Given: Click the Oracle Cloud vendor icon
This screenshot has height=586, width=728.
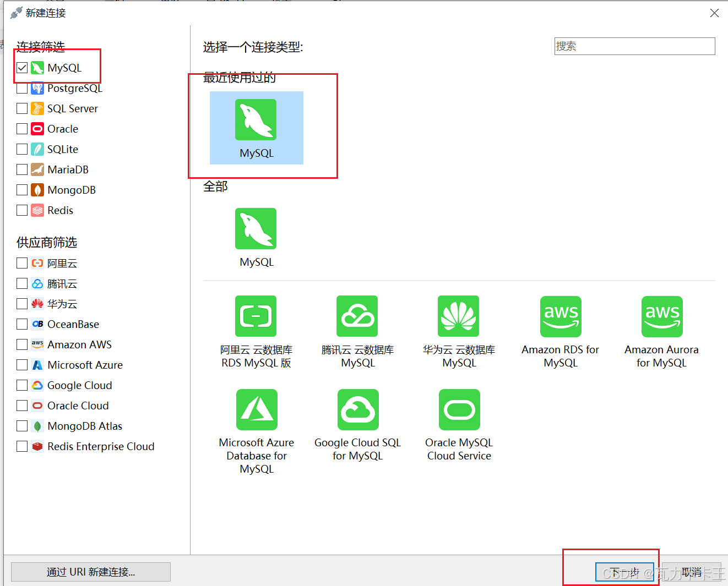Looking at the screenshot, I should tap(37, 406).
